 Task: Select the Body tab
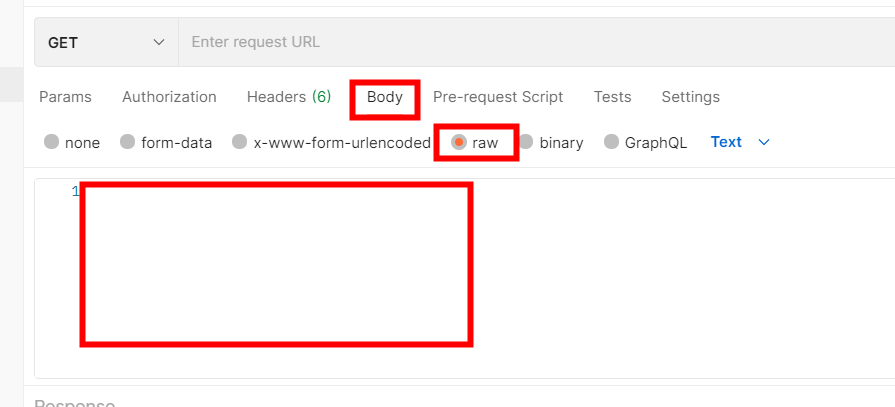(x=385, y=97)
